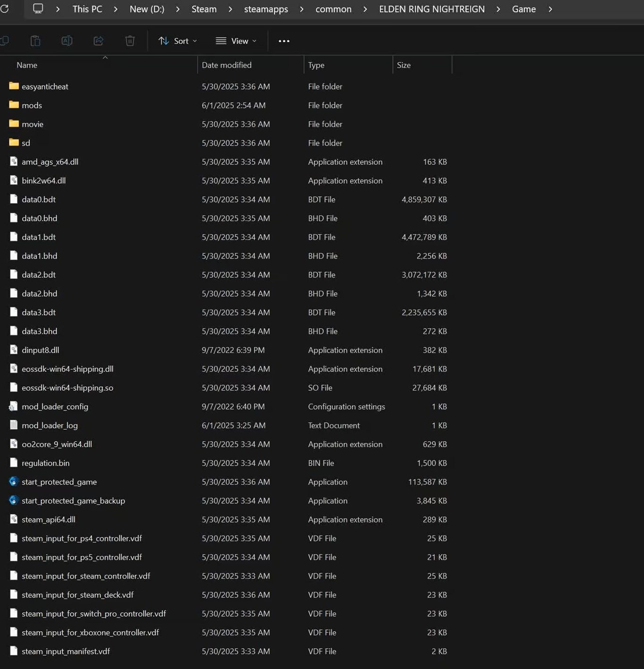Viewport: 644px width, 669px height.
Task: Click the SO File type cell
Action: click(x=320, y=387)
